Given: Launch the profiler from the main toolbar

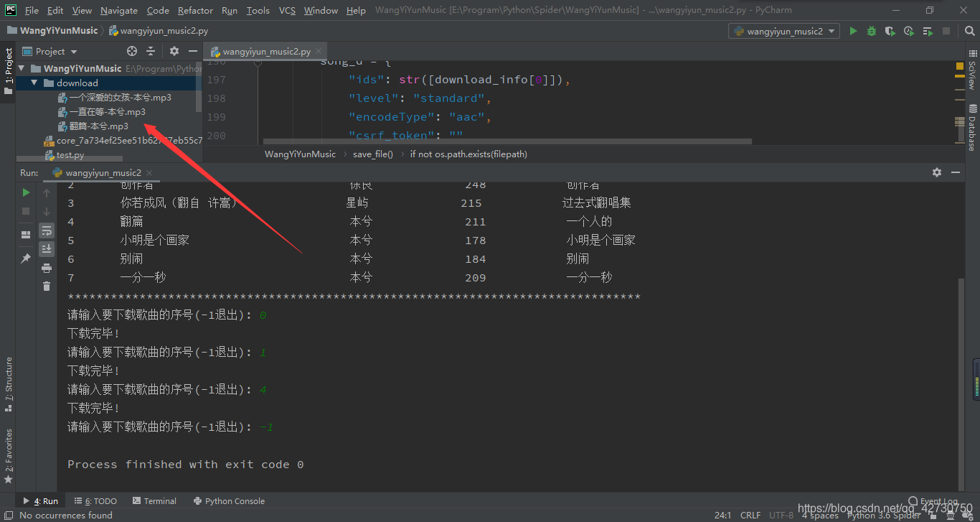Looking at the screenshot, I should [909, 31].
